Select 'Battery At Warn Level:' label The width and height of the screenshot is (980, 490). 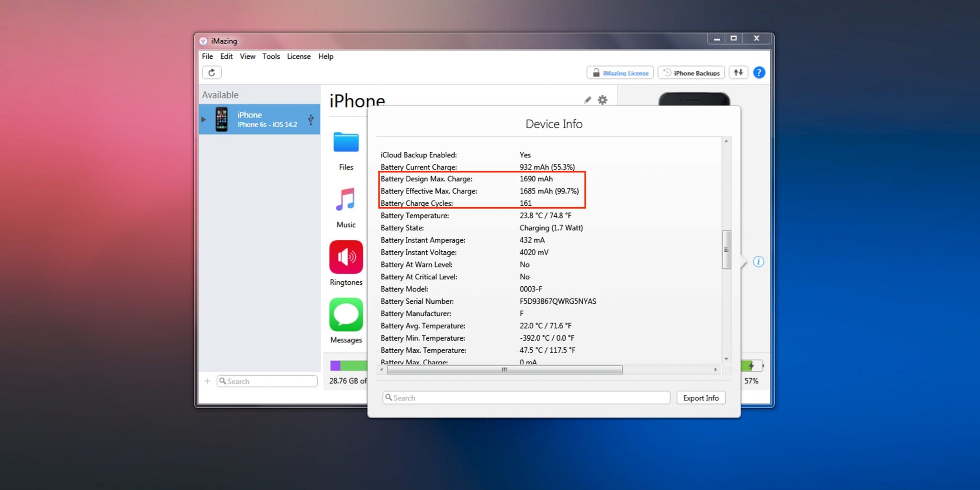pyautogui.click(x=416, y=265)
